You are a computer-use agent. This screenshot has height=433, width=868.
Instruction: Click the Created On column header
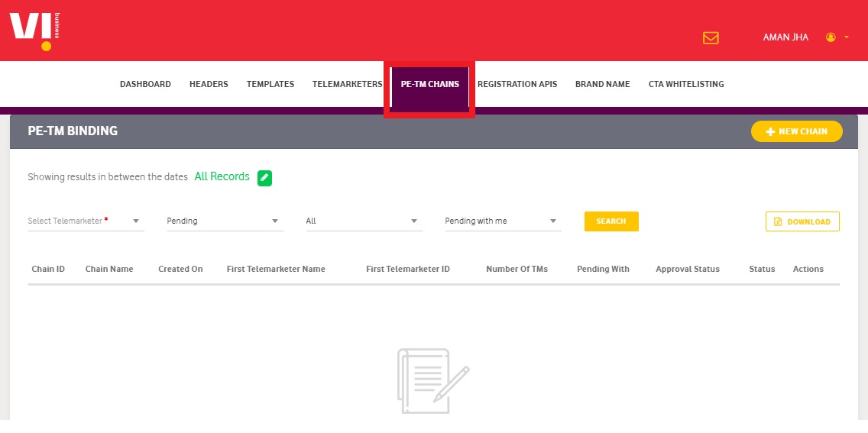pos(180,270)
